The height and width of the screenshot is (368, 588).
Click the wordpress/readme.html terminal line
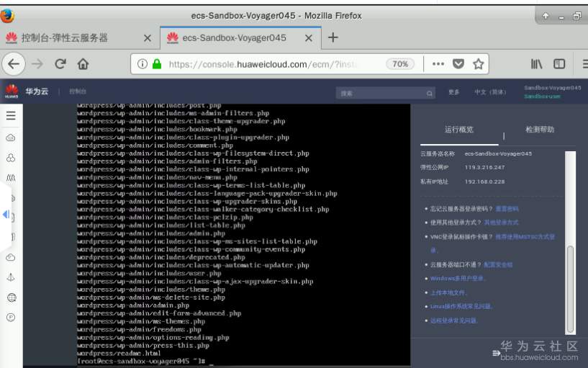119,354
